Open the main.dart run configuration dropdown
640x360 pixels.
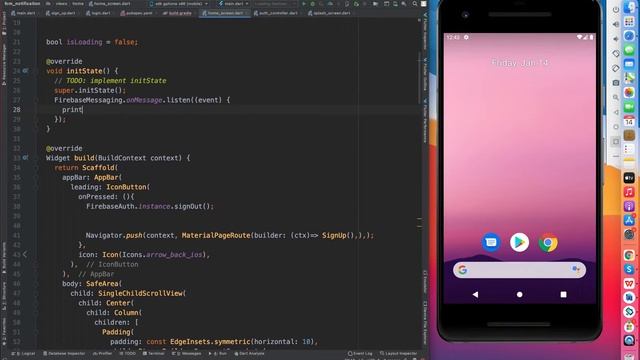(233, 4)
